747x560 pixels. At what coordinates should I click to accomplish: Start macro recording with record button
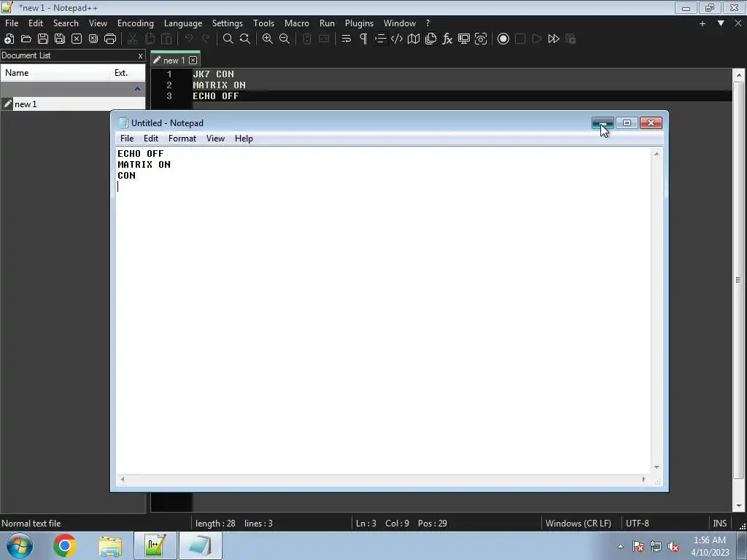(x=503, y=39)
